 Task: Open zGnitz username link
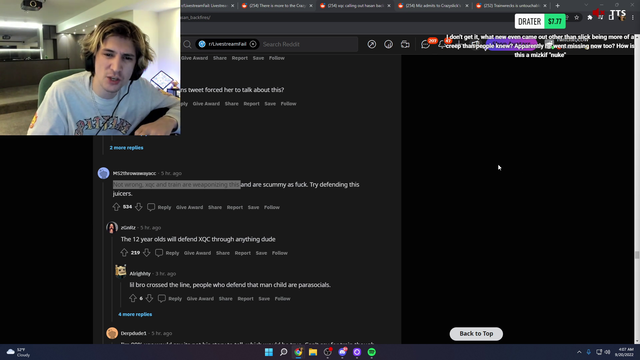128,228
